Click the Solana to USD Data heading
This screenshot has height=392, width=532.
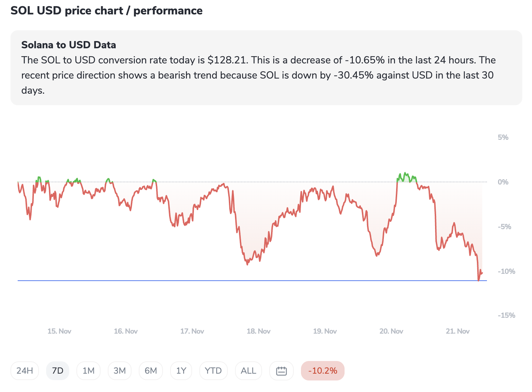tap(68, 45)
